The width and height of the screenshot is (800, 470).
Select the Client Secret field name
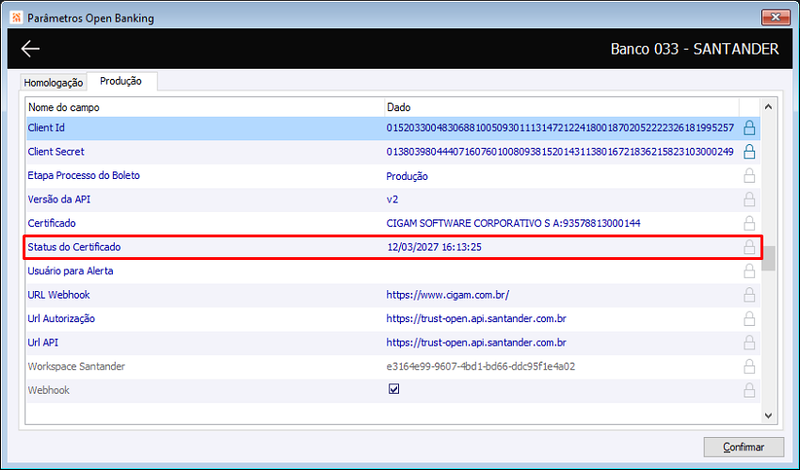pos(56,152)
